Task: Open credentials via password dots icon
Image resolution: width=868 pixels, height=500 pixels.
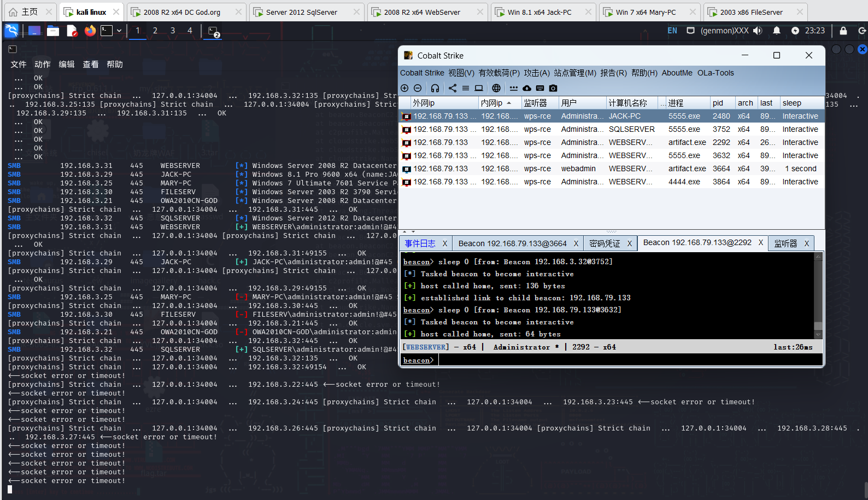Action: (514, 88)
